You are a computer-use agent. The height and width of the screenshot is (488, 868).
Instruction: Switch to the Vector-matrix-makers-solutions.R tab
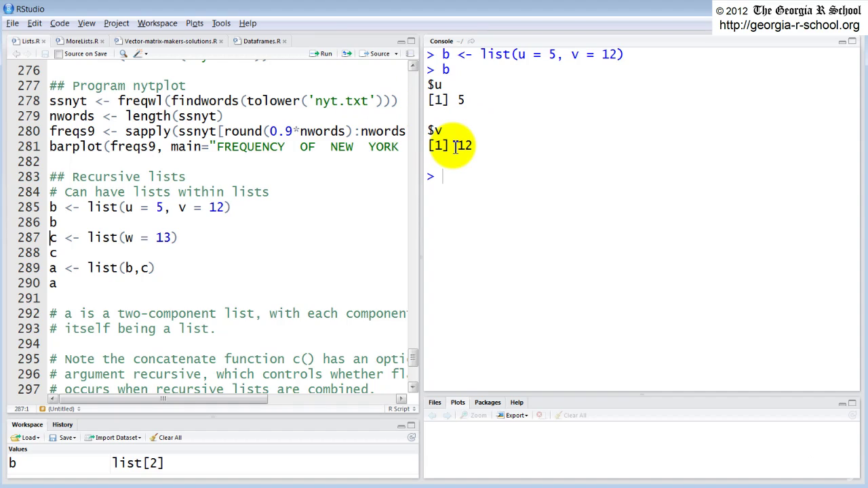pyautogui.click(x=170, y=41)
